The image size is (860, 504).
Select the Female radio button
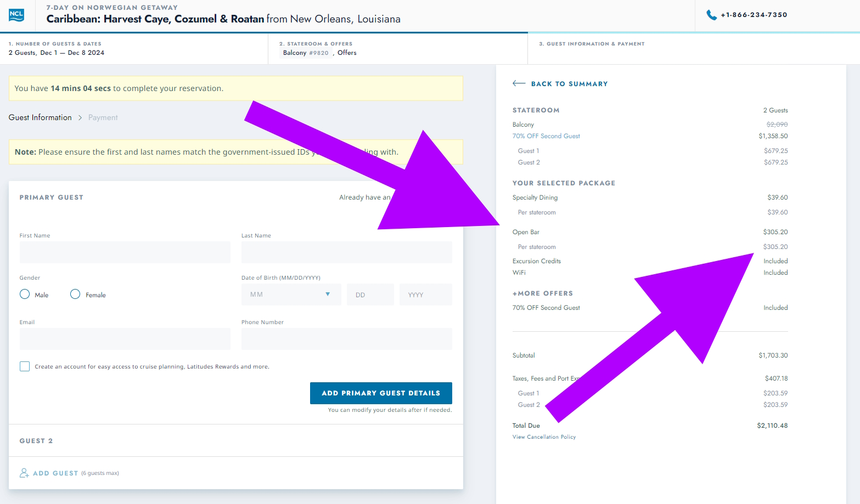pyautogui.click(x=75, y=295)
